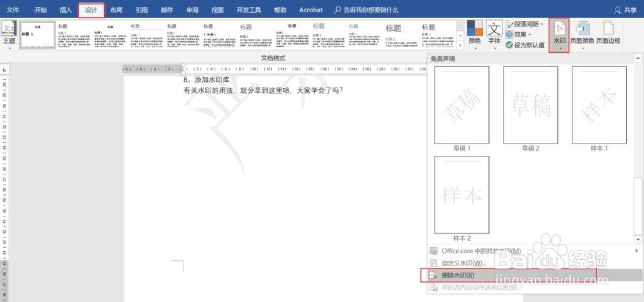Click the Office.com watermark menu icon
Screen dimensions: 644x302
433,250
